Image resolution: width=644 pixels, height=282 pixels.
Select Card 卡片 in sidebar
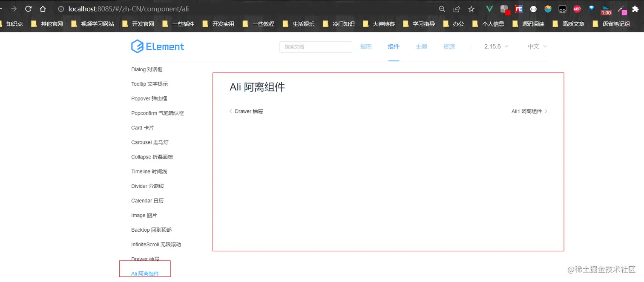(143, 128)
